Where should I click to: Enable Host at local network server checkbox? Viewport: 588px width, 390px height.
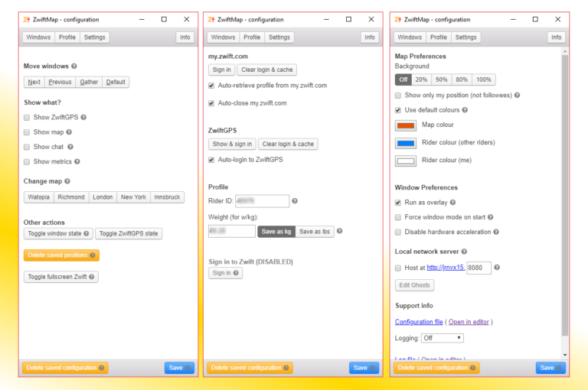398,268
